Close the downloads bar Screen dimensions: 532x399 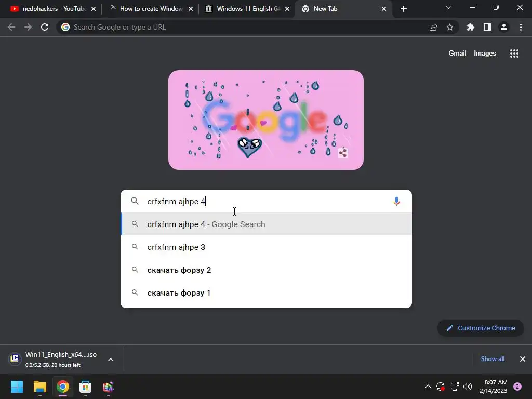click(523, 359)
